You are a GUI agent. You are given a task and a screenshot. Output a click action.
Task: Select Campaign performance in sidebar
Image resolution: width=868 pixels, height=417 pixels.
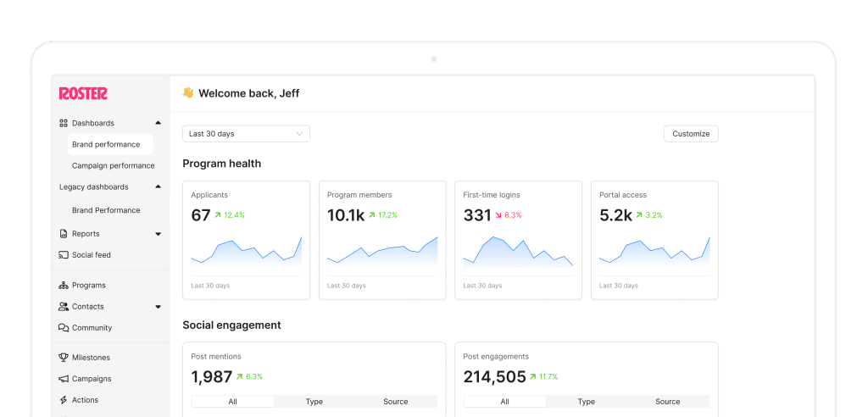(x=113, y=166)
